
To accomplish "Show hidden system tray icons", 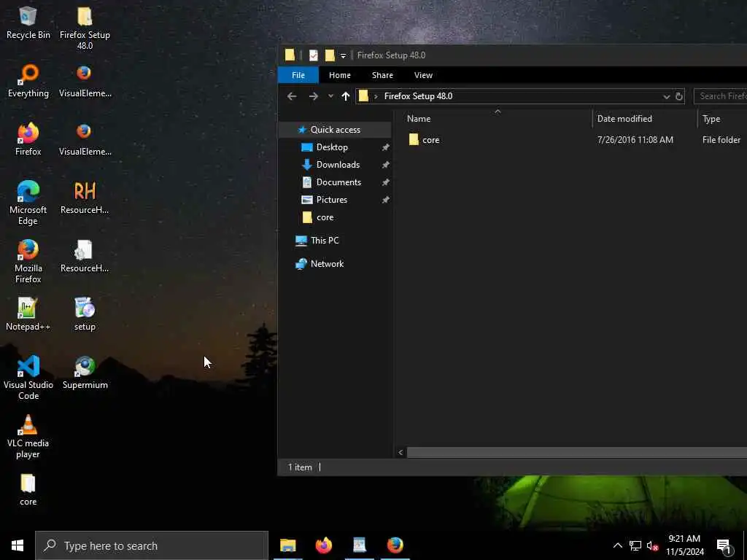I will point(617,545).
